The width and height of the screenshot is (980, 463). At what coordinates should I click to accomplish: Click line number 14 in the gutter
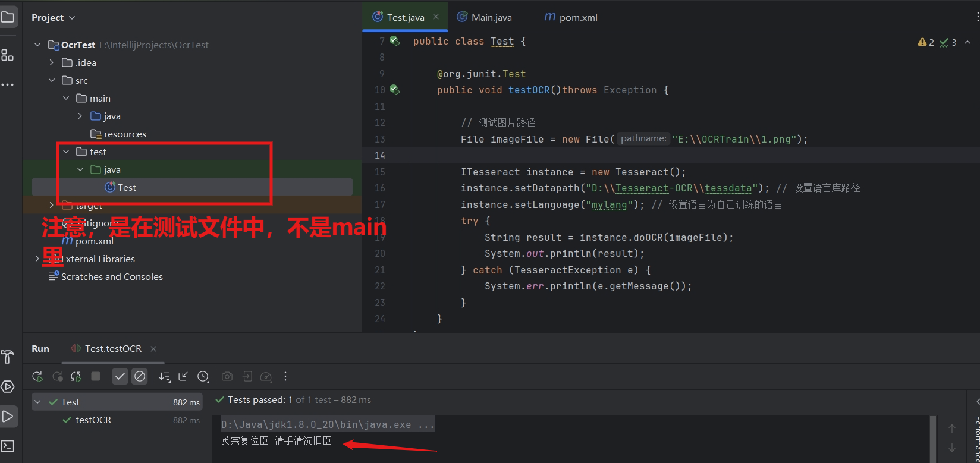click(380, 155)
